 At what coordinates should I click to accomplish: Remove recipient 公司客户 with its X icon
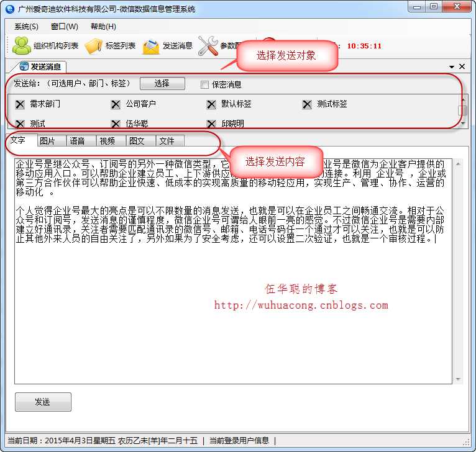[x=116, y=105]
